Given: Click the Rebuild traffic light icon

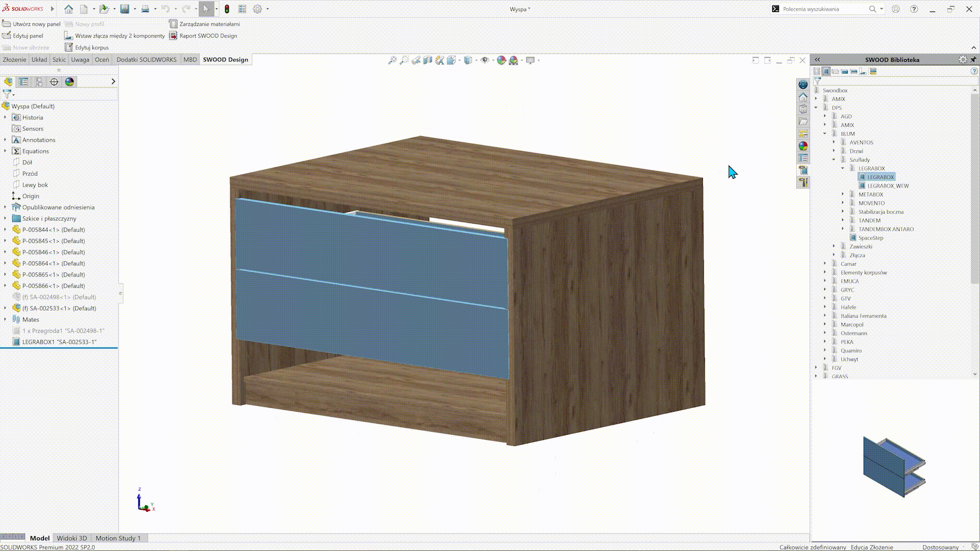Looking at the screenshot, I should click(227, 9).
